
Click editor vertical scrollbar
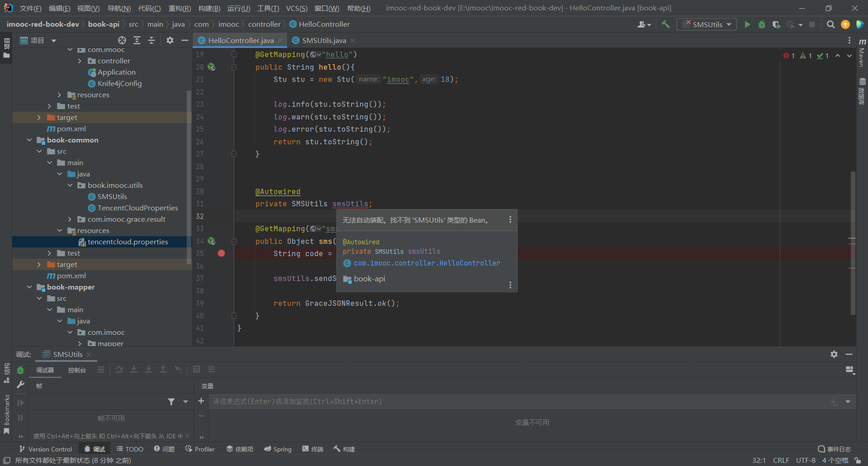[x=853, y=243]
